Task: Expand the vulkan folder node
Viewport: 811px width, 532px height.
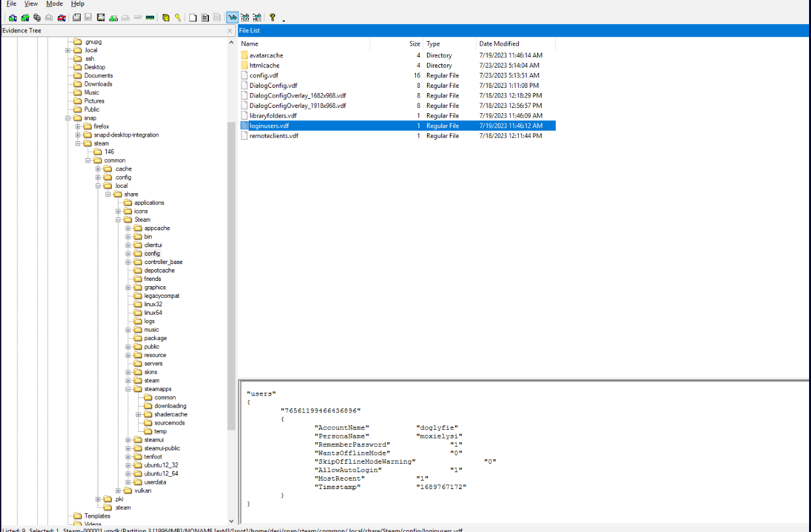Action: click(118, 490)
